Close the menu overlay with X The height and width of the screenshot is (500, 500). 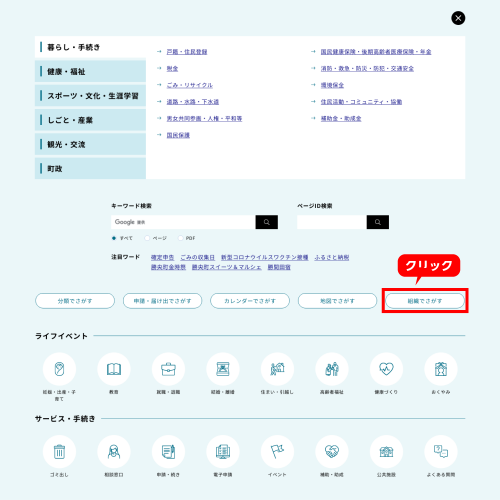pos(458,18)
